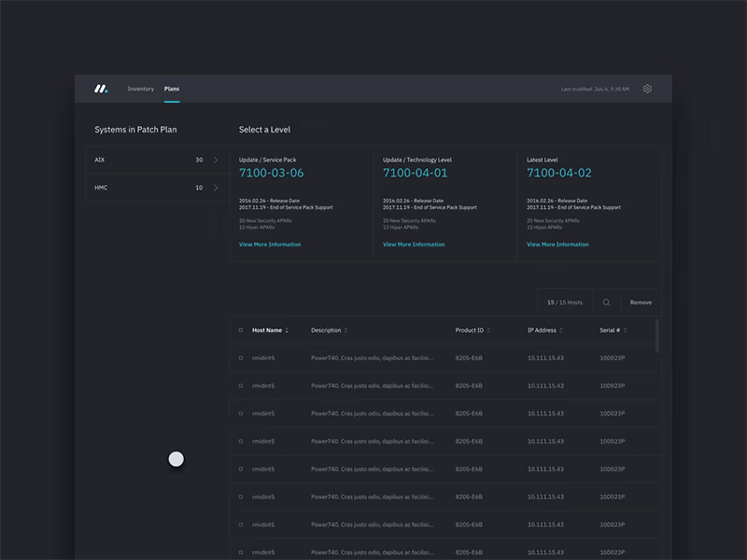The image size is (747, 560).
Task: Click the Remove button
Action: (641, 302)
